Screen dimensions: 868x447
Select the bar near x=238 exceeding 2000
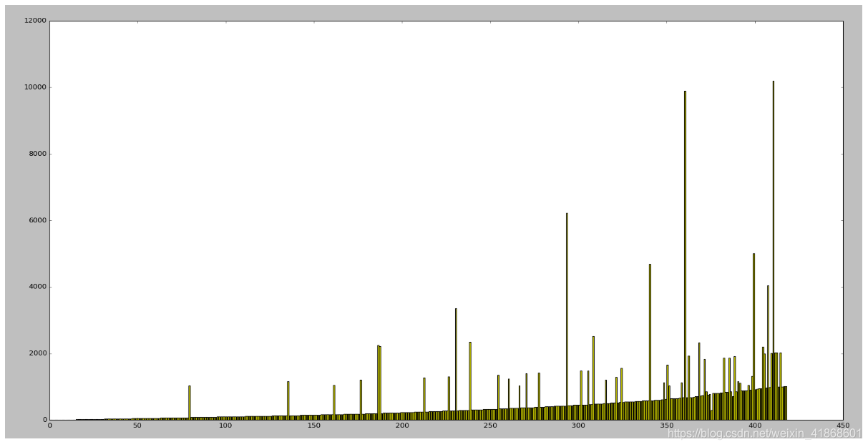(470, 380)
